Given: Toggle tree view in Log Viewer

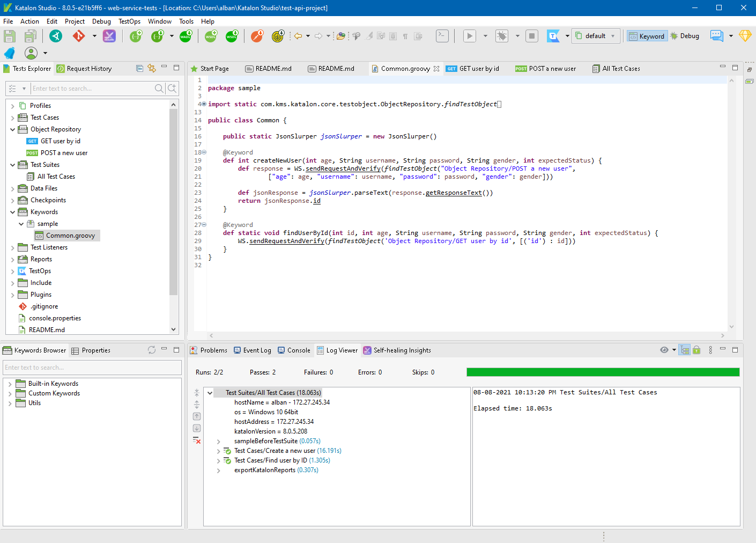Looking at the screenshot, I should point(685,350).
